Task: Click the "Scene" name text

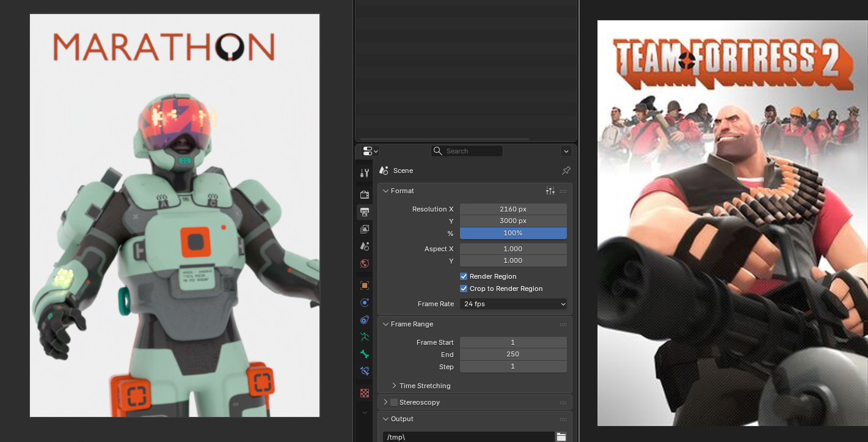Action: click(x=403, y=171)
